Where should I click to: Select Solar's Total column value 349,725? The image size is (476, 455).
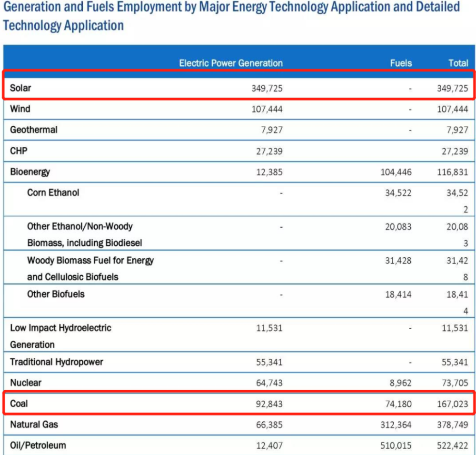452,89
